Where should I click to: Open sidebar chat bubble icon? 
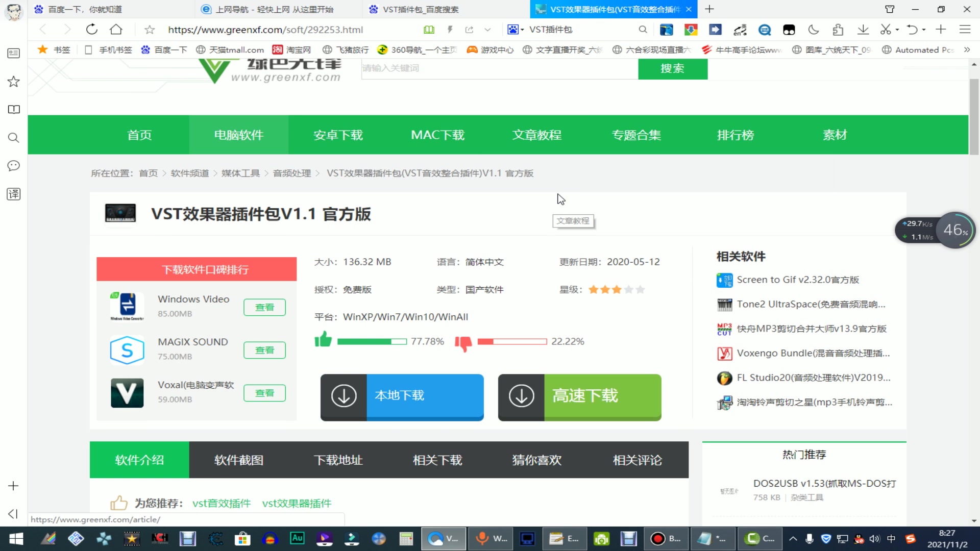(14, 166)
